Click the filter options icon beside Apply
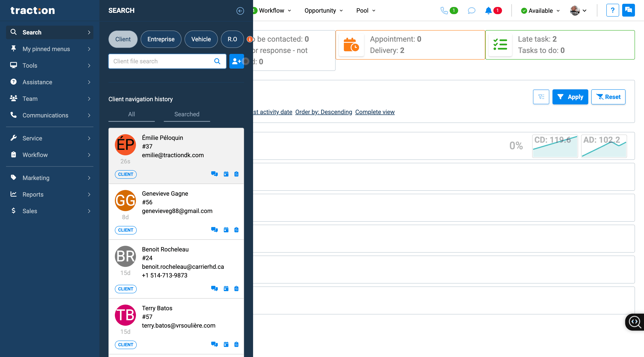644x357 pixels. pyautogui.click(x=541, y=97)
